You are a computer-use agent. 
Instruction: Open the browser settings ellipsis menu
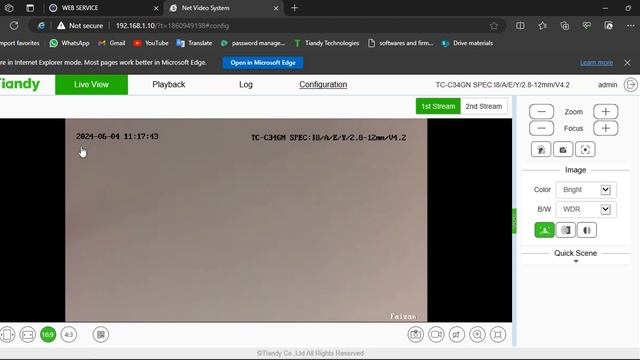pyautogui.click(x=631, y=26)
